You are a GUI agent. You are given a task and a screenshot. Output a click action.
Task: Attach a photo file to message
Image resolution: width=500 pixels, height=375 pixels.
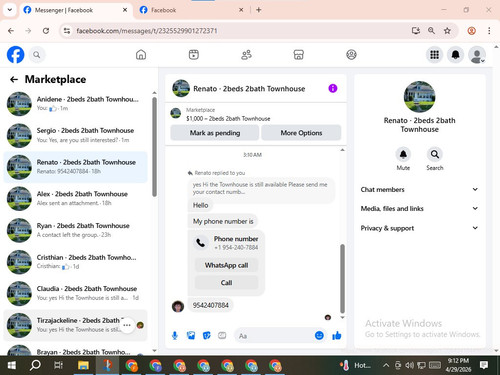[x=191, y=336]
